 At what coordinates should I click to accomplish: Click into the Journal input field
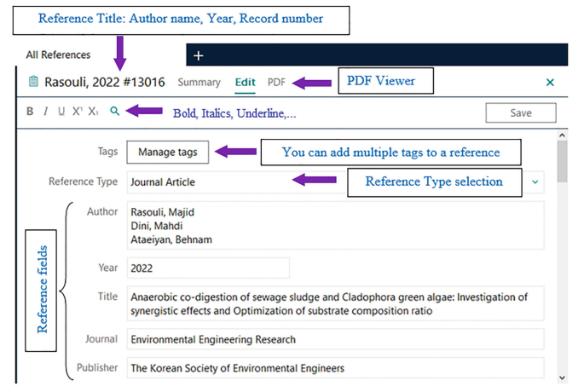point(335,339)
